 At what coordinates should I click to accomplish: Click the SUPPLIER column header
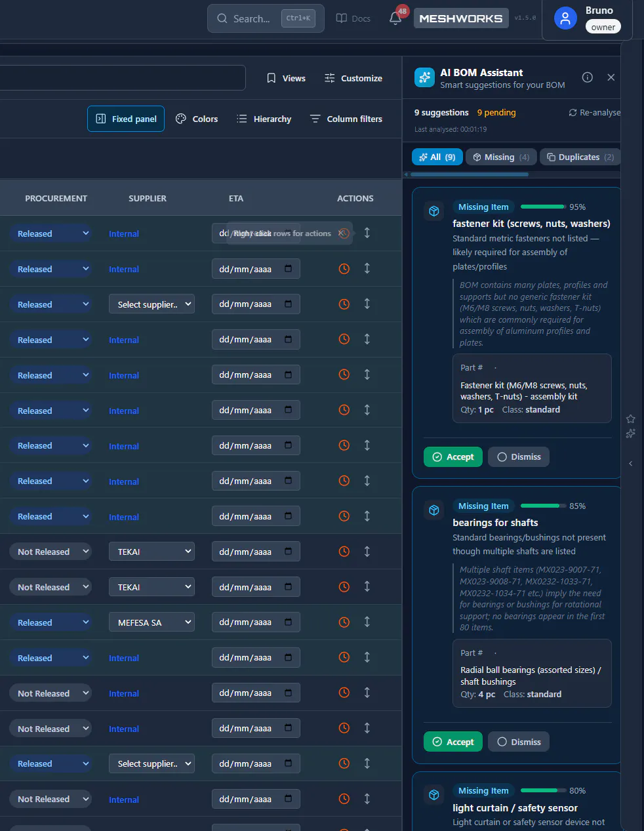tap(148, 198)
